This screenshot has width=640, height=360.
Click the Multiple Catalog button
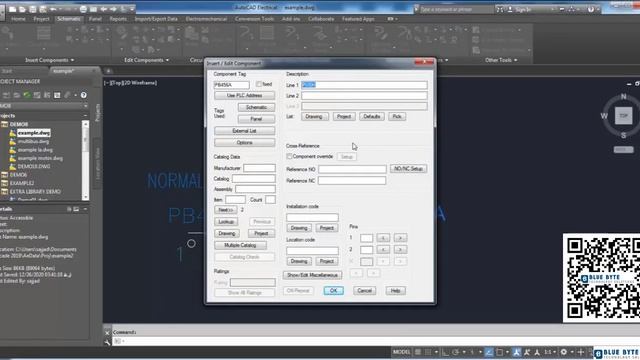tap(240, 245)
